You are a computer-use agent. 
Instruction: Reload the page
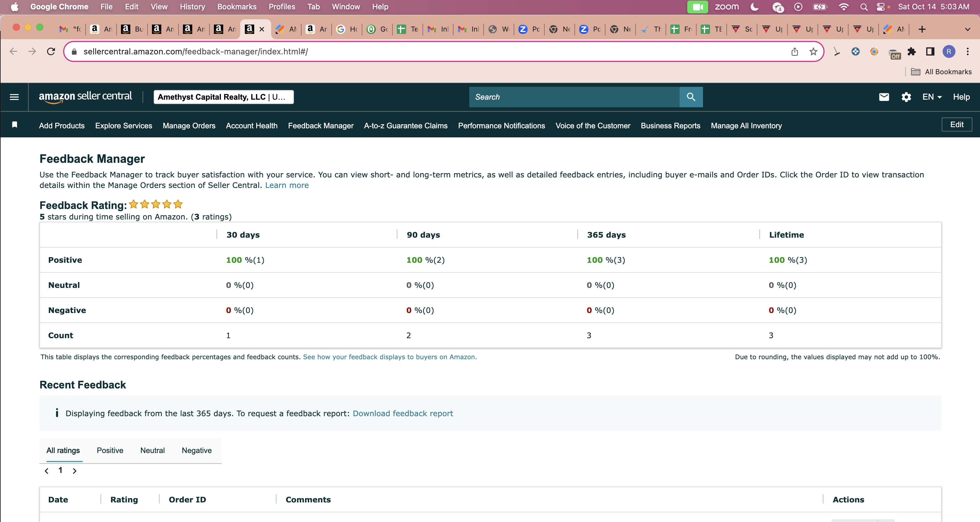[51, 51]
